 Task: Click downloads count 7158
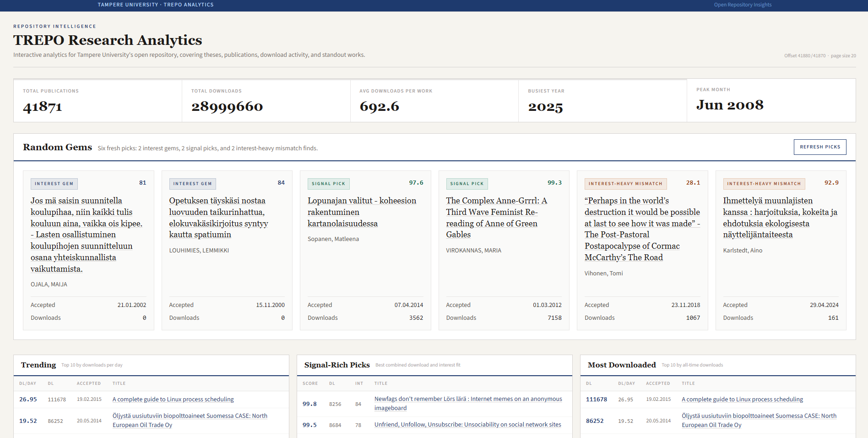[554, 318]
